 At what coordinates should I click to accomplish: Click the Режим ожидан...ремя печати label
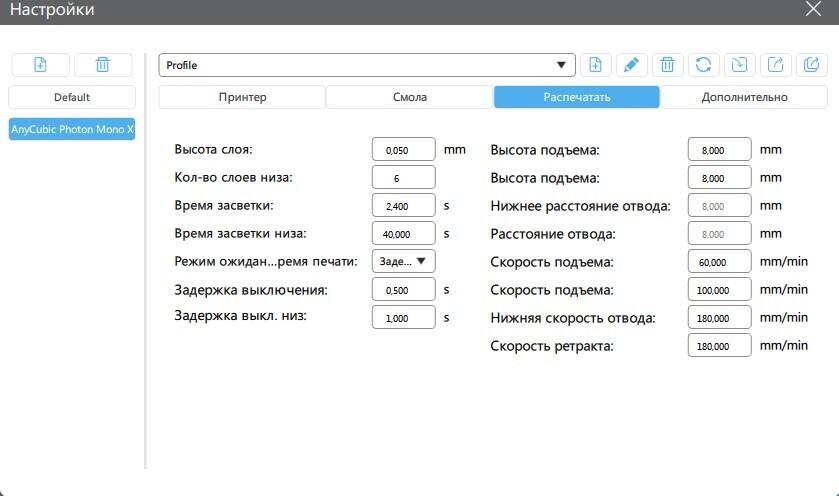[x=266, y=262]
